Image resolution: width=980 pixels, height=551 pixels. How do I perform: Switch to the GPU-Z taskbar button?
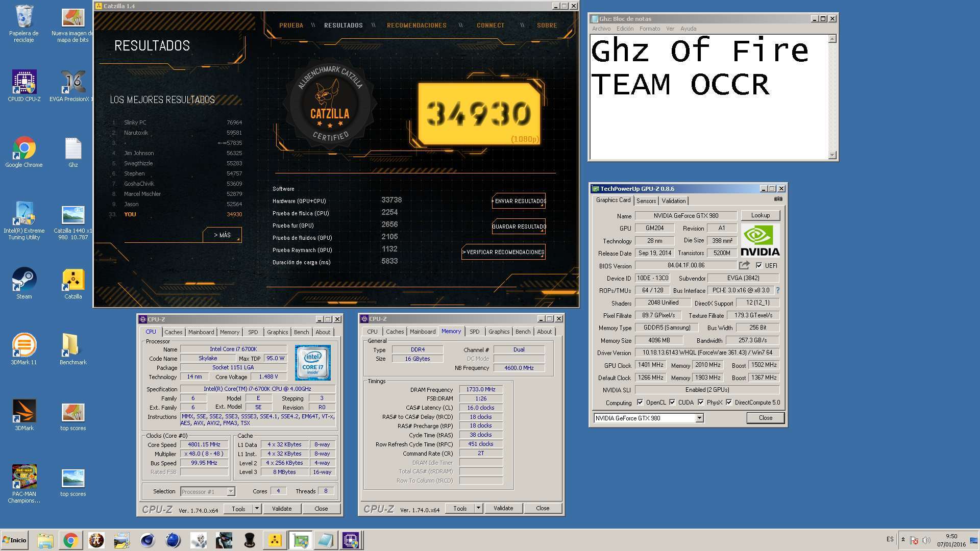[300, 540]
